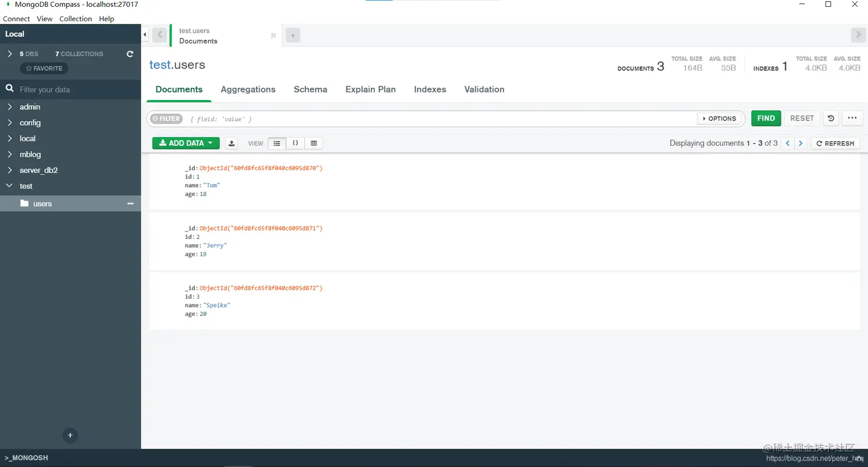This screenshot has height=467, width=868.
Task: Click the Speike name value
Action: [217, 306]
